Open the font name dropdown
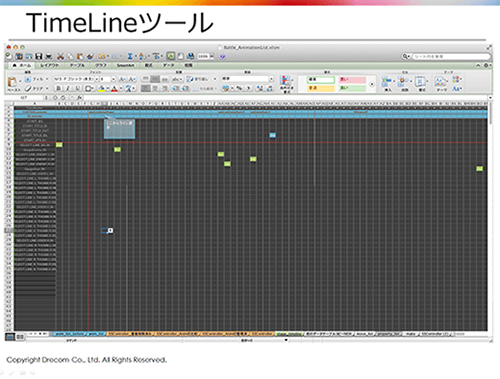 tap(97, 79)
